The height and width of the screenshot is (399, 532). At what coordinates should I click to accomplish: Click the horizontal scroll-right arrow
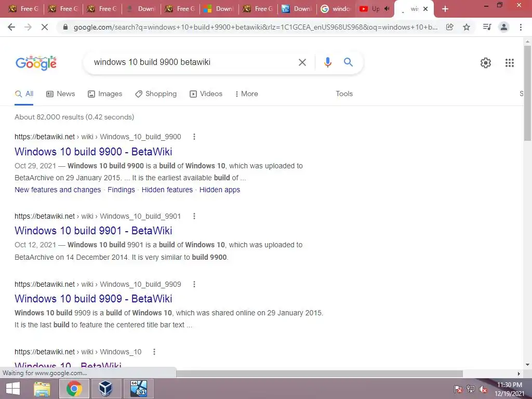[519, 374]
